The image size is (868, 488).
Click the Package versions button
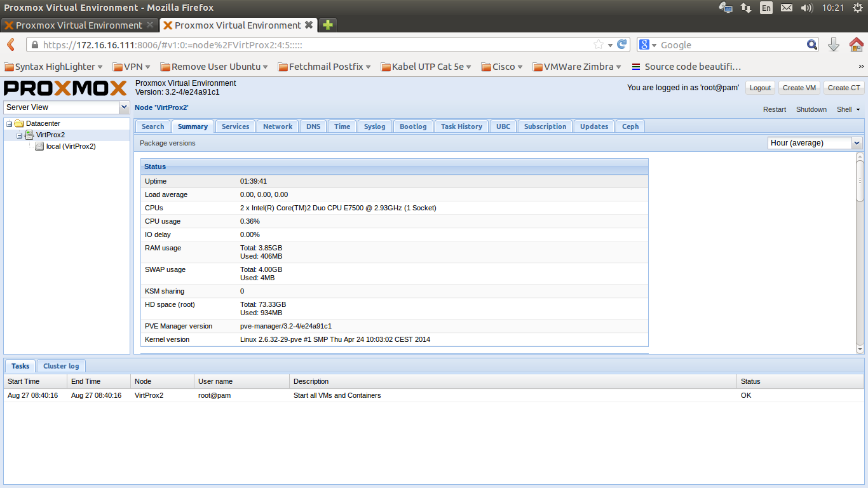(x=168, y=143)
